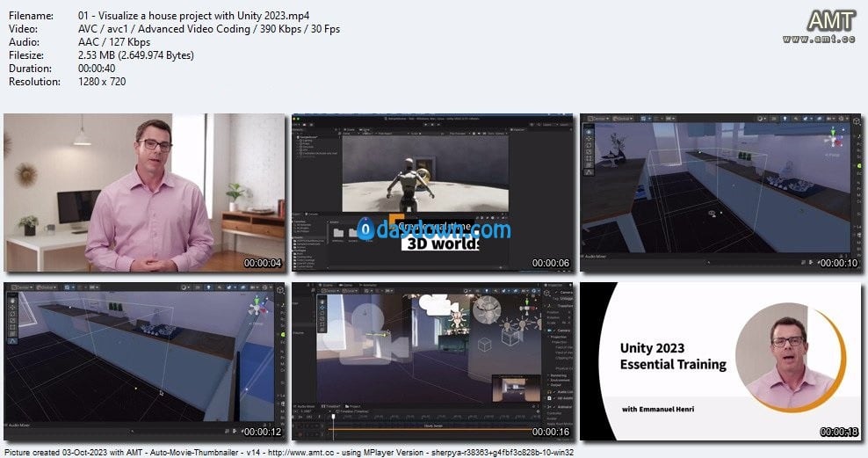Select the kitchen scene thumbnail at 00:00:10
Viewport: 868px width, 458px height.
[720, 193]
